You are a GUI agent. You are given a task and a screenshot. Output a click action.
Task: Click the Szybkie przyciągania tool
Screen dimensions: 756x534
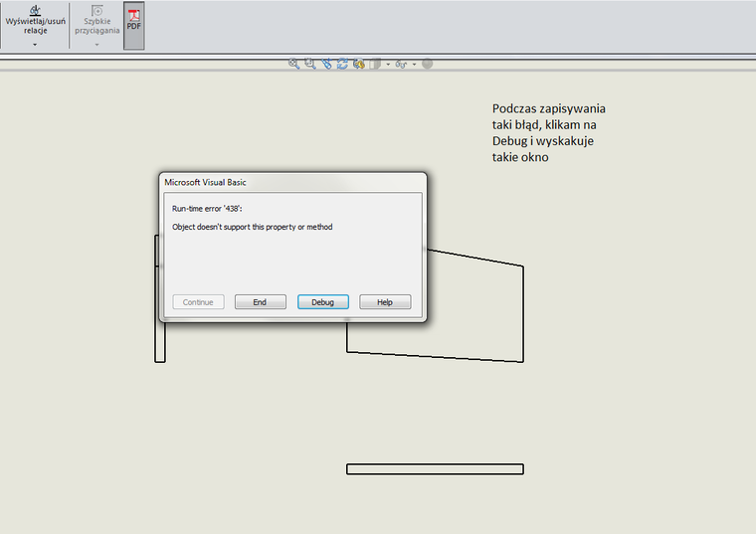click(96, 21)
